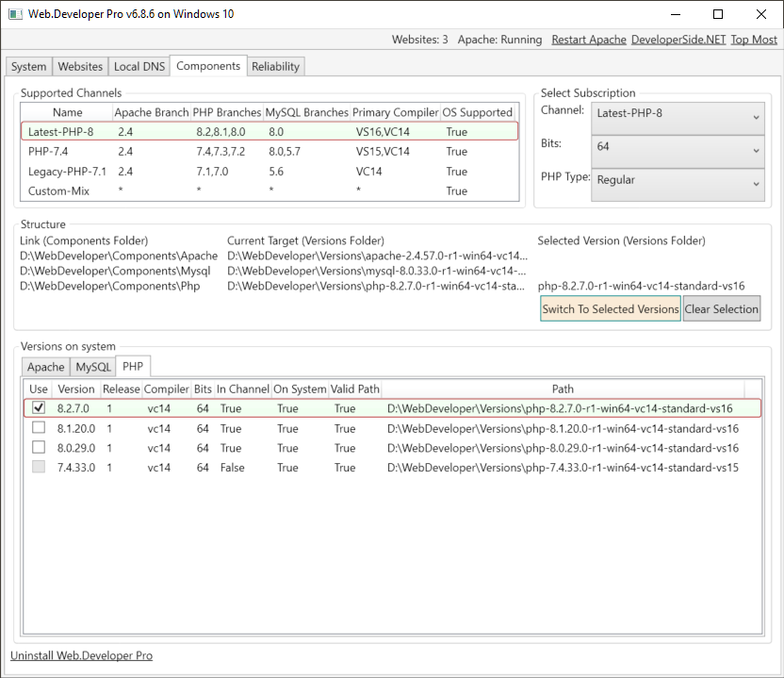The height and width of the screenshot is (678, 784).
Task: Click the mysql-8.0.33.0 current target path
Action: click(x=377, y=271)
